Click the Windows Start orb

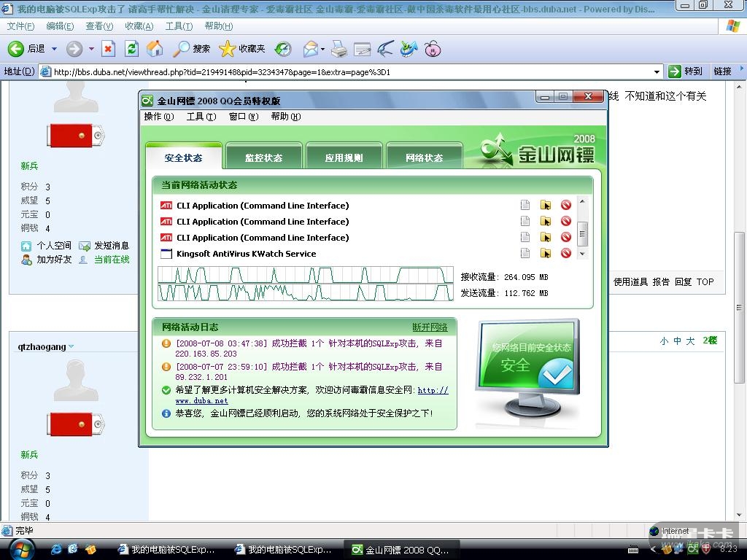(x=20, y=550)
